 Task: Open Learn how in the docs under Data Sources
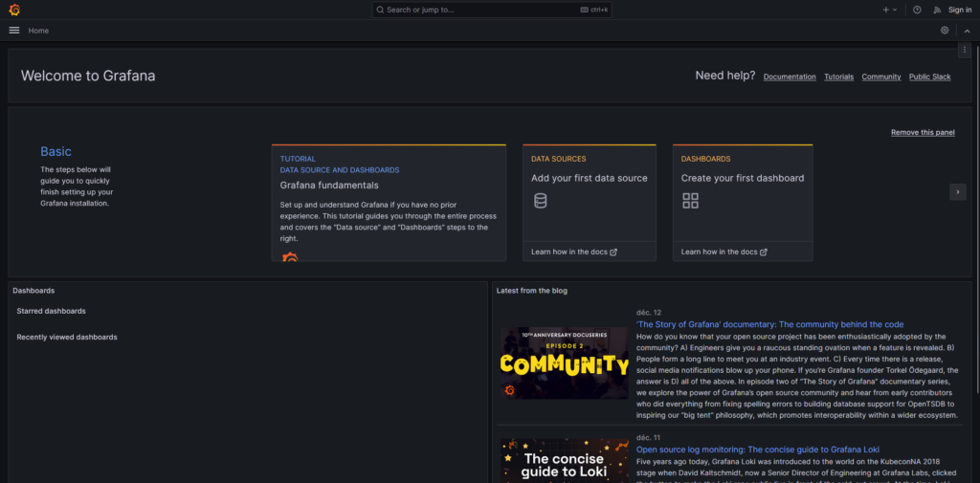click(x=574, y=252)
